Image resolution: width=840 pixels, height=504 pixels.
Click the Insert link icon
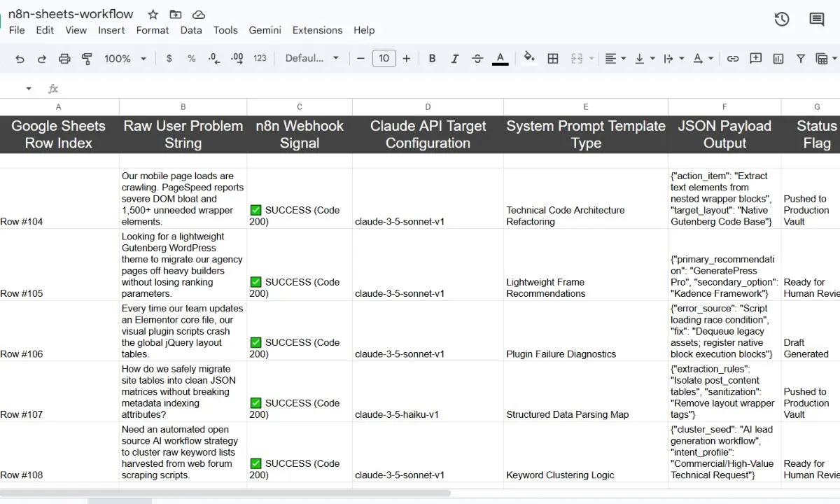pos(733,59)
